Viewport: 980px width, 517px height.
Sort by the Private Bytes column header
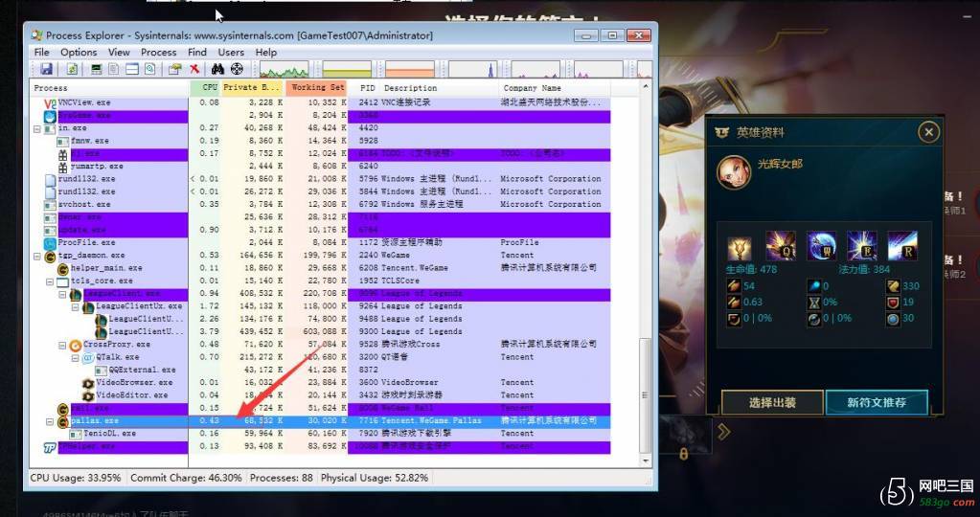(253, 88)
